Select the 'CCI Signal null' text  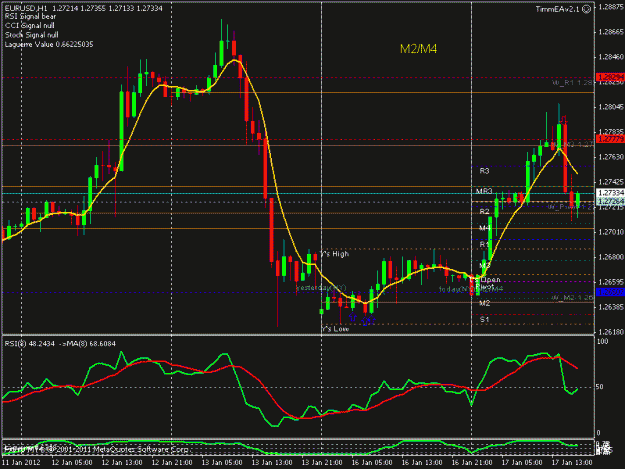29,26
